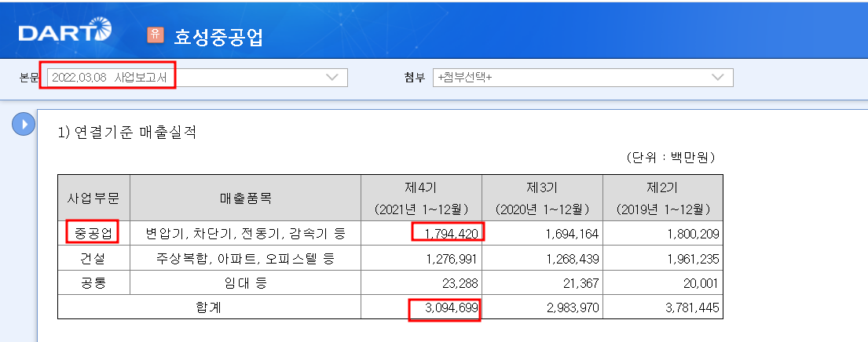Click the 중공업 business segment cell
Screen dimensions: 868x342
pos(93,233)
